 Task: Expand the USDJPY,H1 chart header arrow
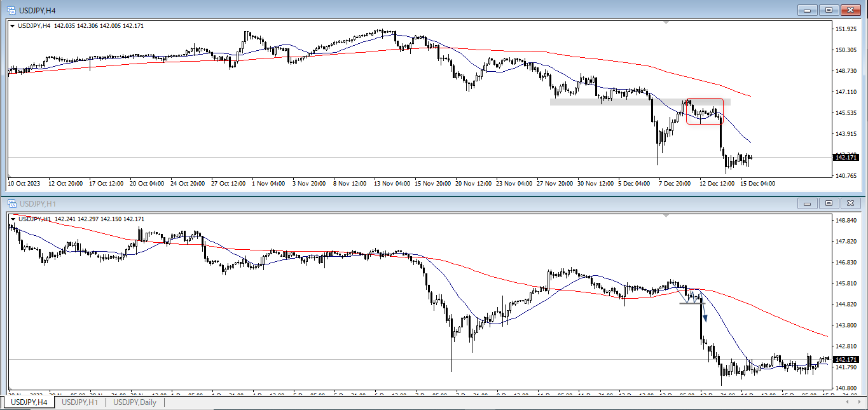pyautogui.click(x=13, y=219)
